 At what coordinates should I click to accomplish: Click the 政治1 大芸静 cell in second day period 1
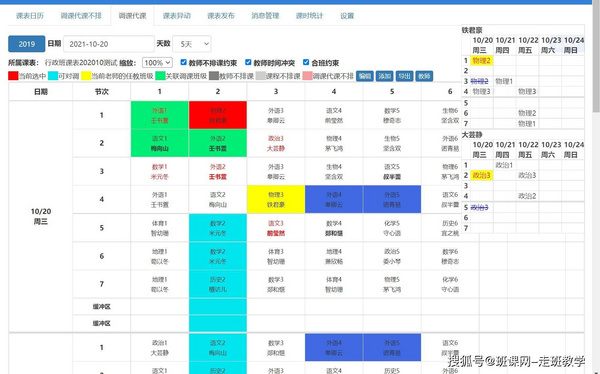(160, 348)
